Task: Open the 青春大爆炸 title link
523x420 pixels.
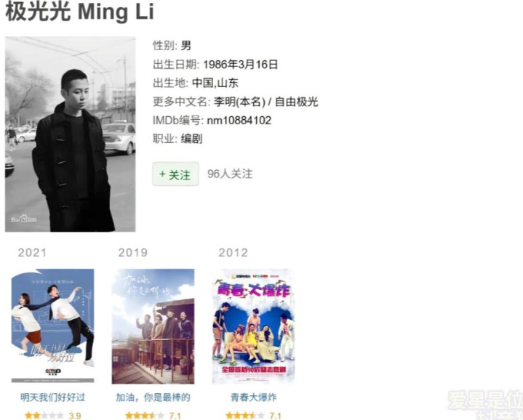Action: point(253,397)
